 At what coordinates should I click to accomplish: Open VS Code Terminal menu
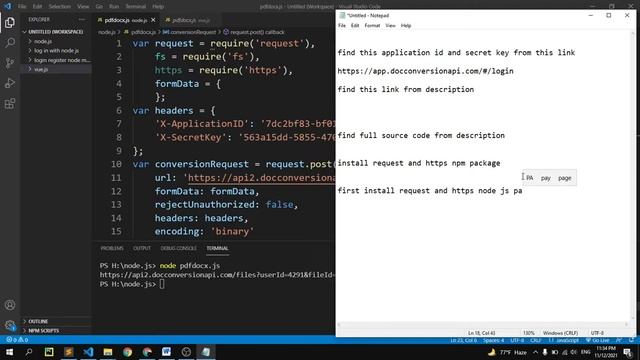[136, 7]
